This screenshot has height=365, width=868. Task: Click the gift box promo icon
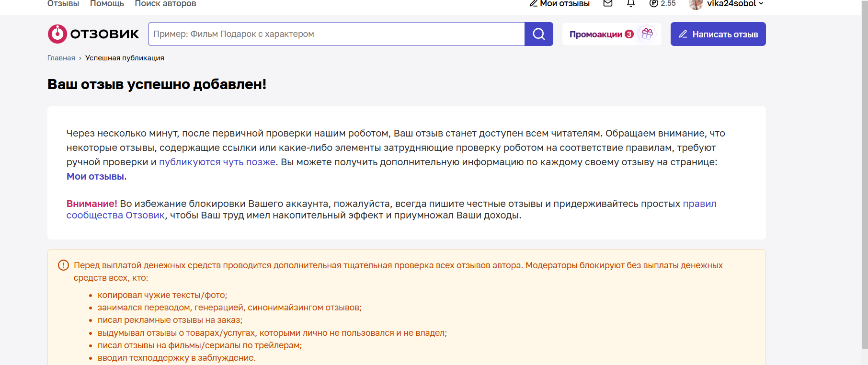(x=647, y=34)
